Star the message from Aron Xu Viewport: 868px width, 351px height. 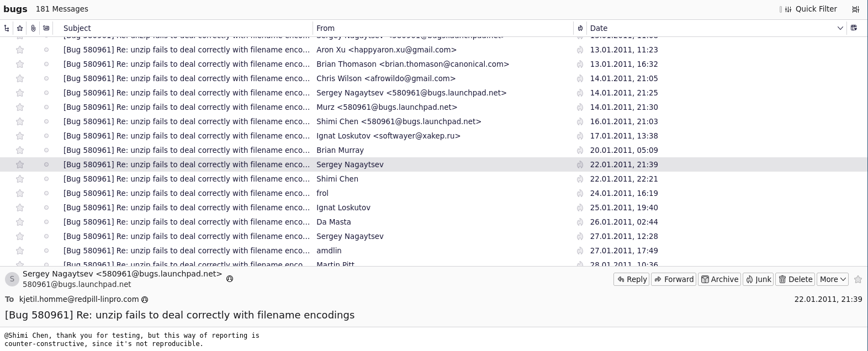coord(20,50)
